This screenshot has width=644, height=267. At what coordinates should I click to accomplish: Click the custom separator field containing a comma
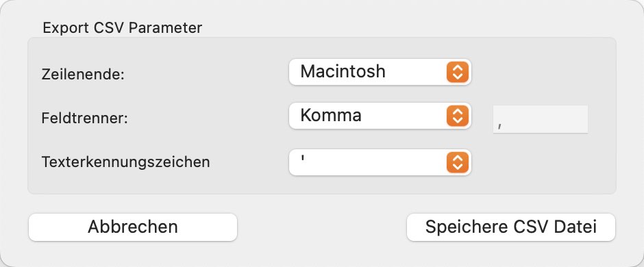(541, 119)
